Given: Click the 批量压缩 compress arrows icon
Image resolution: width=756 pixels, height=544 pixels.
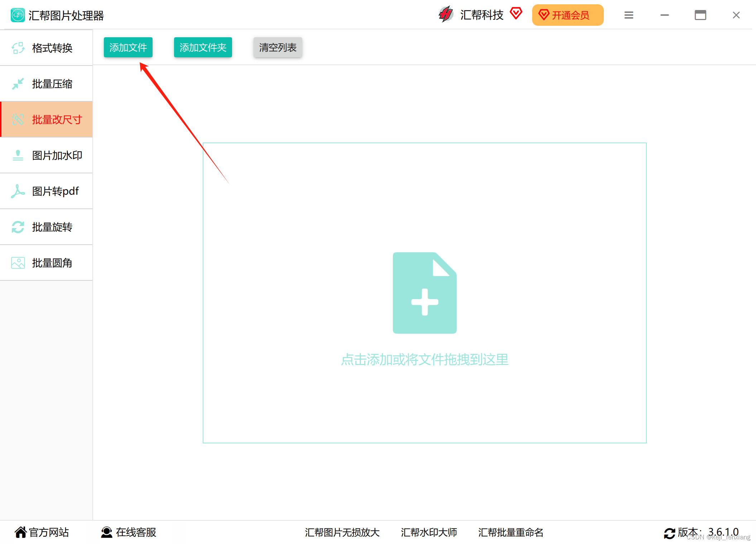Looking at the screenshot, I should tap(18, 84).
